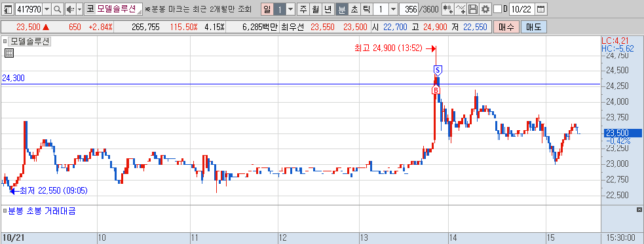Image resolution: width=644 pixels, height=244 pixels.
Task: Open the dropdown next to the speaker icon
Action: 79,9
